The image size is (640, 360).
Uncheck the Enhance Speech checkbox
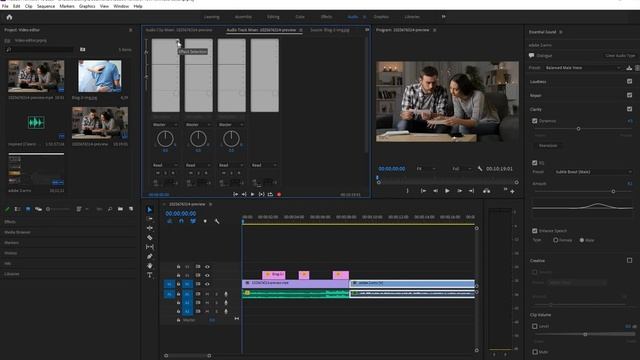[x=535, y=231]
